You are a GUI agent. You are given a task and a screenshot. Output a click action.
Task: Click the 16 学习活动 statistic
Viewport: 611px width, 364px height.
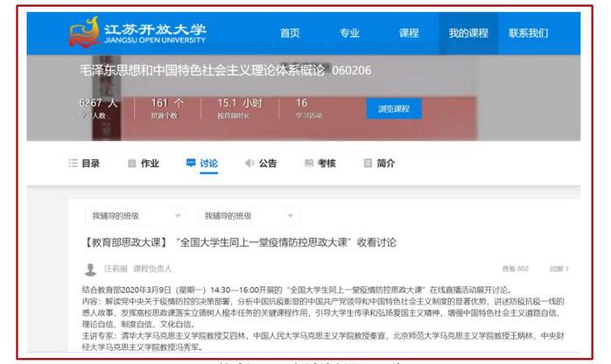pyautogui.click(x=309, y=108)
